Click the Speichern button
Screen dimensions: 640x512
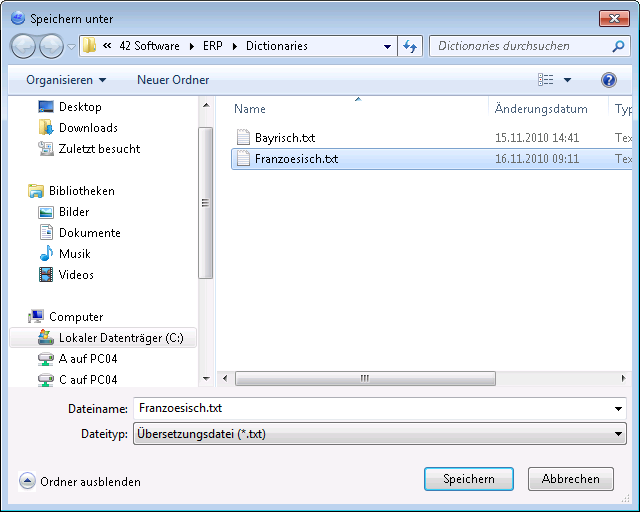[x=469, y=479]
